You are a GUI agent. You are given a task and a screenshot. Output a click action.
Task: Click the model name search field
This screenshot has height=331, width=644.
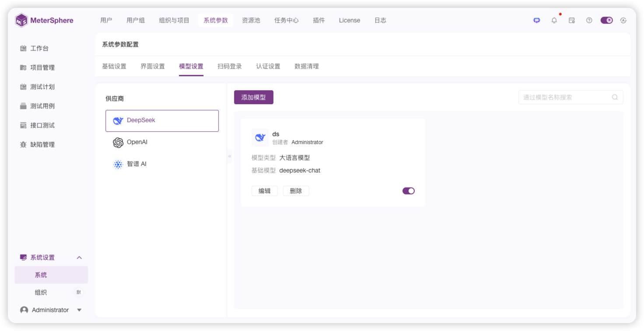tap(571, 97)
